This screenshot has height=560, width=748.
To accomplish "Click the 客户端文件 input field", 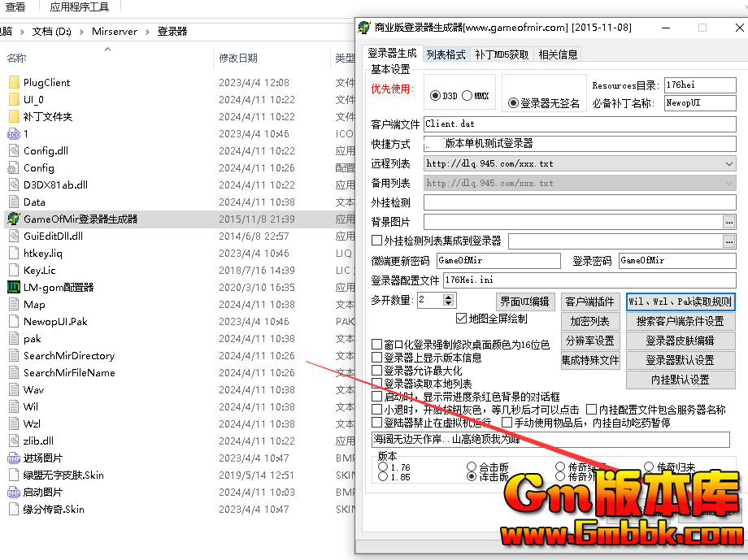I will point(579,124).
